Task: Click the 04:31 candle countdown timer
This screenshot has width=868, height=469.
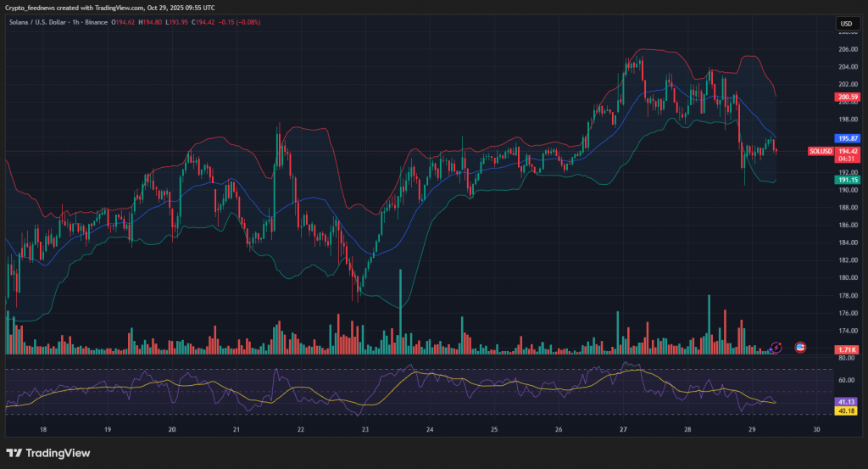Action: point(848,159)
